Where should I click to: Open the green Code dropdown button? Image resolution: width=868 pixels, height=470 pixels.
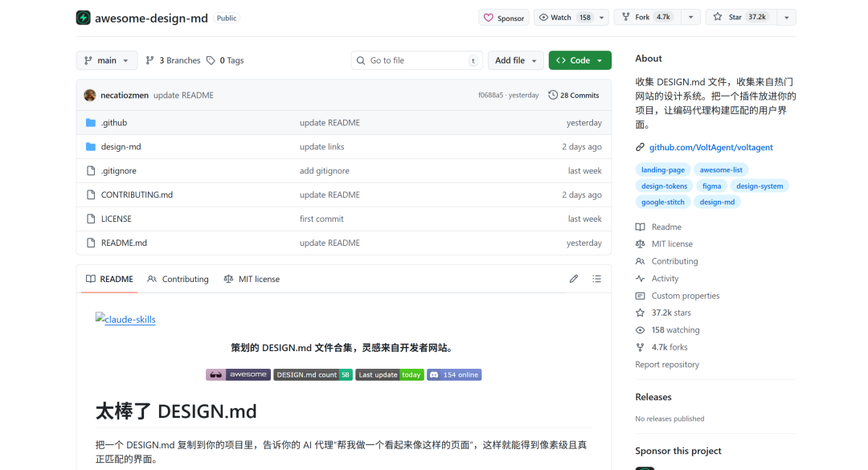click(x=579, y=60)
